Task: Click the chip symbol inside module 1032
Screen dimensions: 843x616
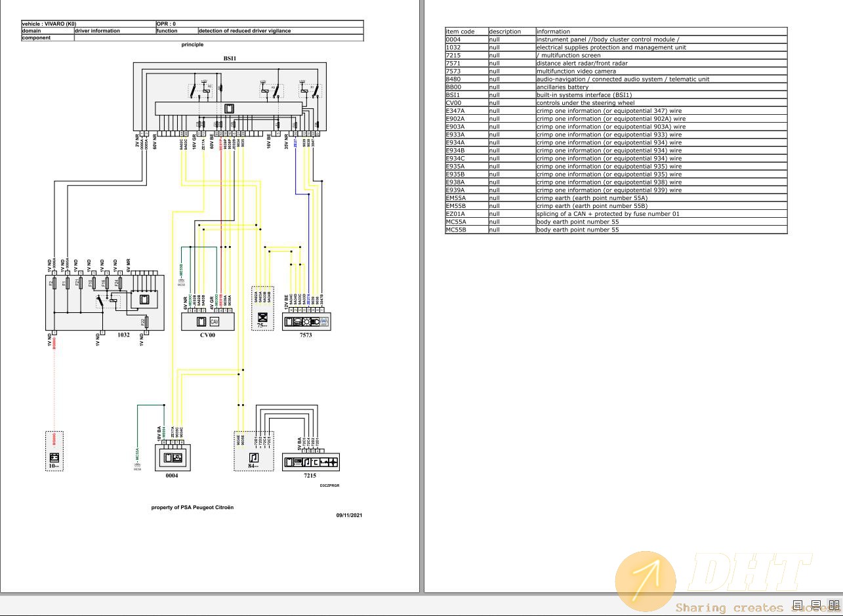Action: tap(144, 298)
